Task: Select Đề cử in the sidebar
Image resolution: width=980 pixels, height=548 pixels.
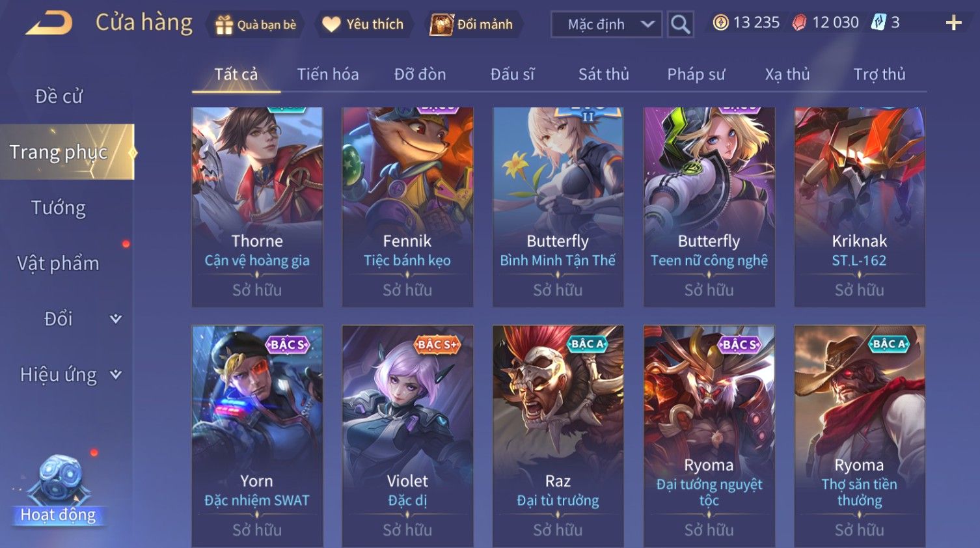Action: coord(59,96)
